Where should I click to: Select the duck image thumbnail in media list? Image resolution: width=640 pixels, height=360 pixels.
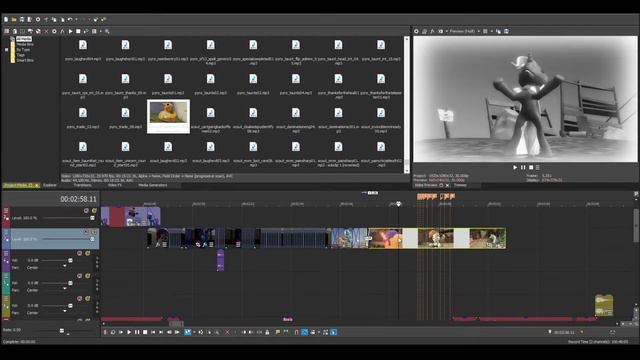[168, 116]
